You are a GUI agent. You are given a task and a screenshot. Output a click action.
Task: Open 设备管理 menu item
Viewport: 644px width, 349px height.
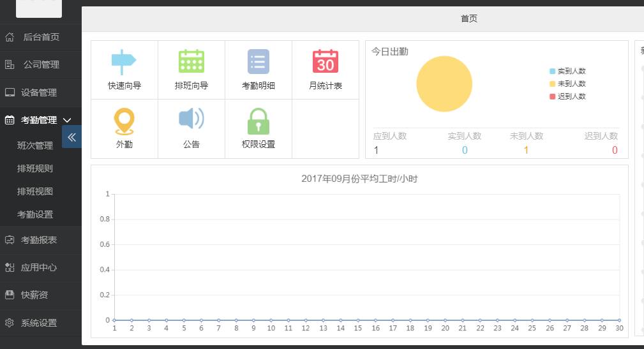tap(39, 93)
